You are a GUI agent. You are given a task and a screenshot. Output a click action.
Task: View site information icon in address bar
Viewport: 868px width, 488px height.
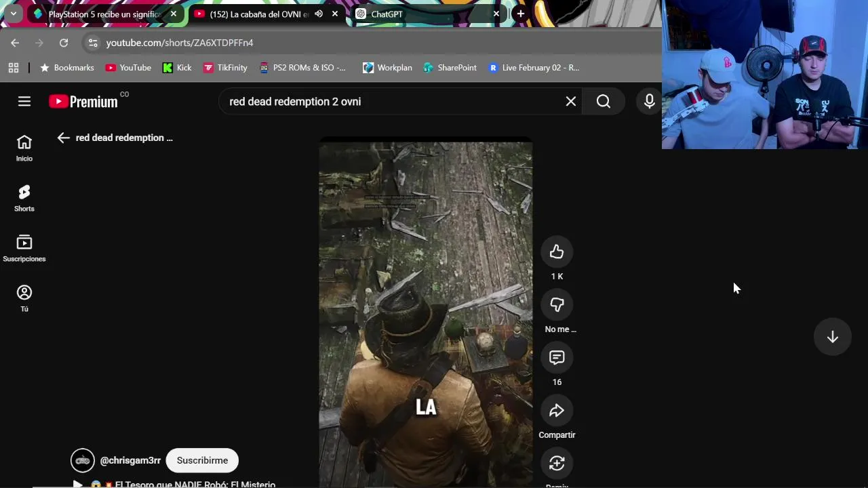coord(93,43)
